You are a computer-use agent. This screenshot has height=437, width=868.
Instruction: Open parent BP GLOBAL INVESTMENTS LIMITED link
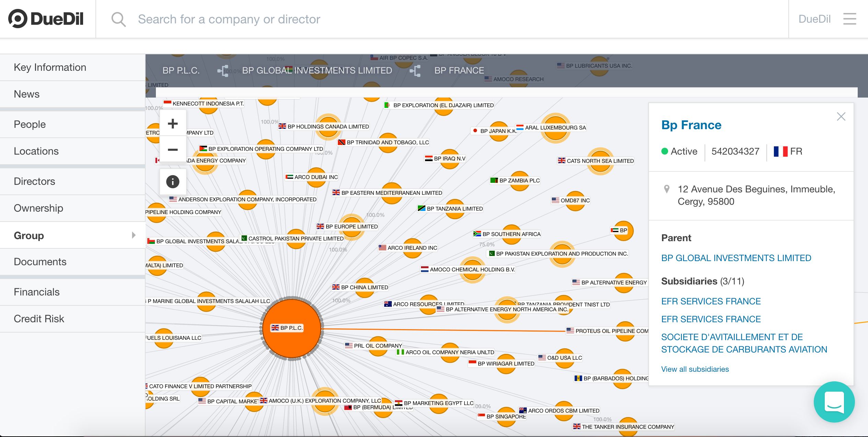736,258
